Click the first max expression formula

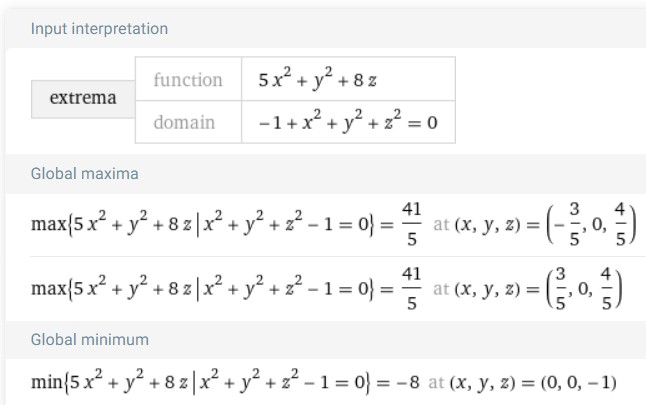tap(203, 224)
